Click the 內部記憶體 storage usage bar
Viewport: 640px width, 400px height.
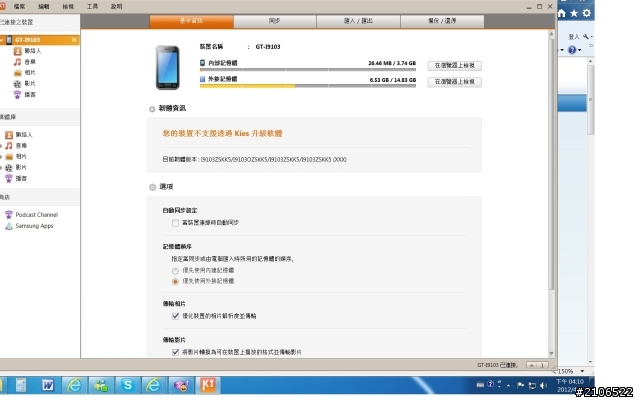click(308, 70)
